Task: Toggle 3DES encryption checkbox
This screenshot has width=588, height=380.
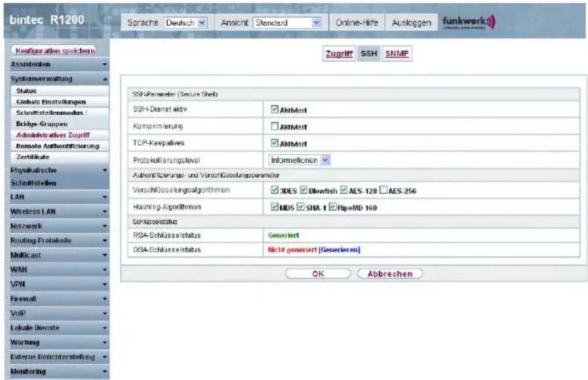Action: (275, 190)
